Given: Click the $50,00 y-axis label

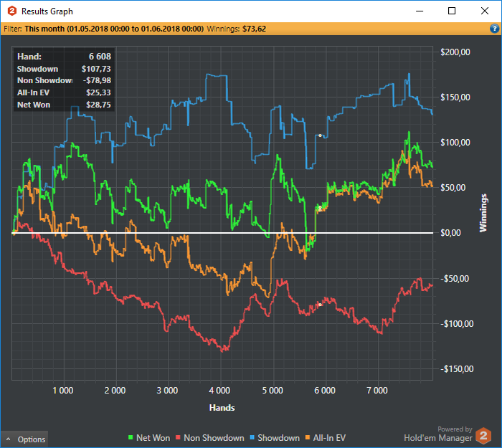Looking at the screenshot, I should (x=453, y=188).
